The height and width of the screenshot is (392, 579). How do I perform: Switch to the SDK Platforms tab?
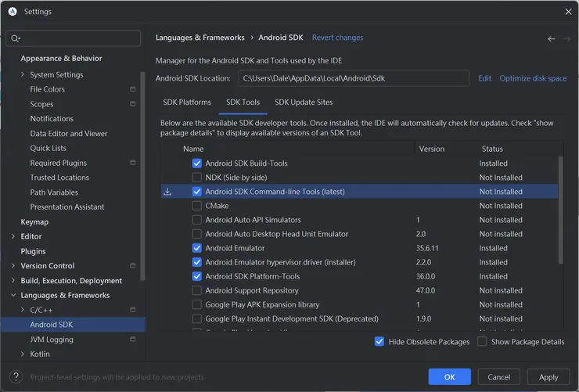[x=187, y=102]
